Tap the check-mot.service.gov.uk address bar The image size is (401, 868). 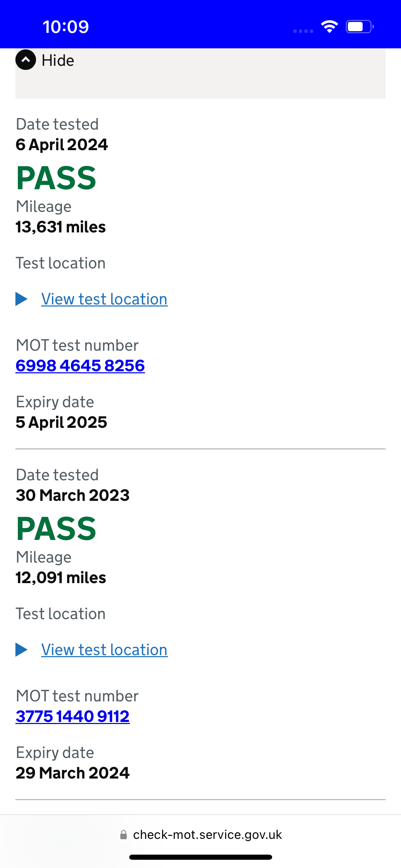click(200, 835)
